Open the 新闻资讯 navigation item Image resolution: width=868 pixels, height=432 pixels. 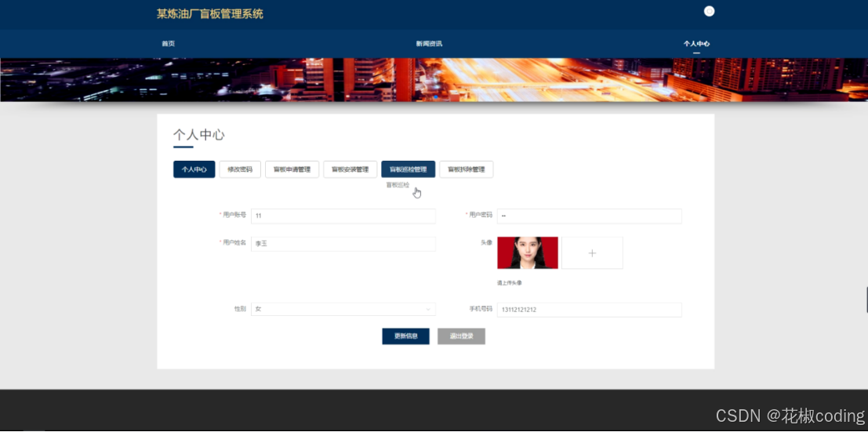[429, 44]
